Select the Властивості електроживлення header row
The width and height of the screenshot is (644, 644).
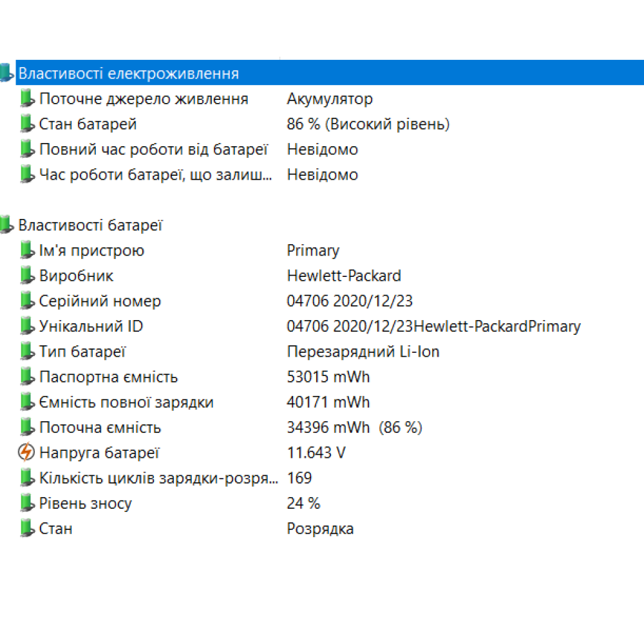coord(129,73)
